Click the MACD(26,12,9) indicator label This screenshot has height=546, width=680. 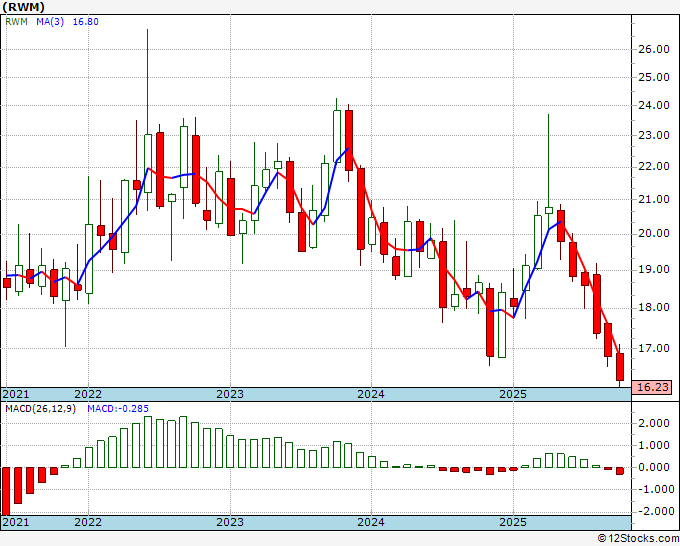tap(40, 409)
